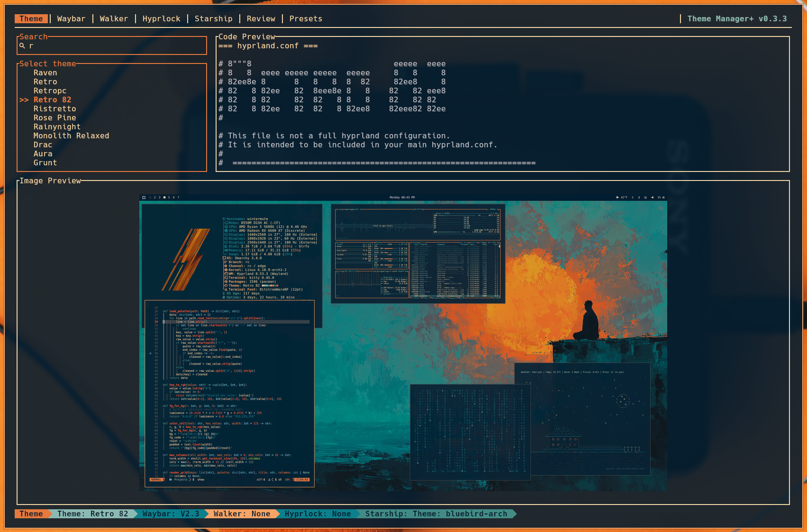
Task: Click the Walker: None status bar segment
Action: [242, 514]
